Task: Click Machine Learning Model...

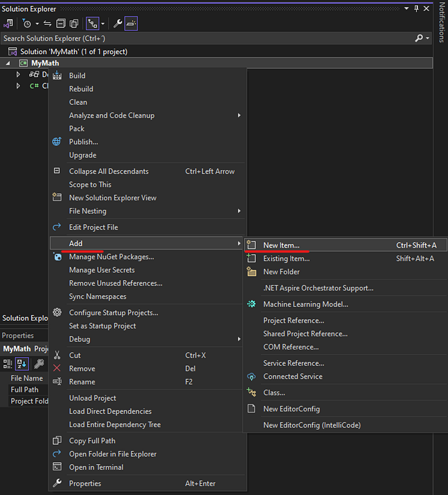Action: point(346,304)
